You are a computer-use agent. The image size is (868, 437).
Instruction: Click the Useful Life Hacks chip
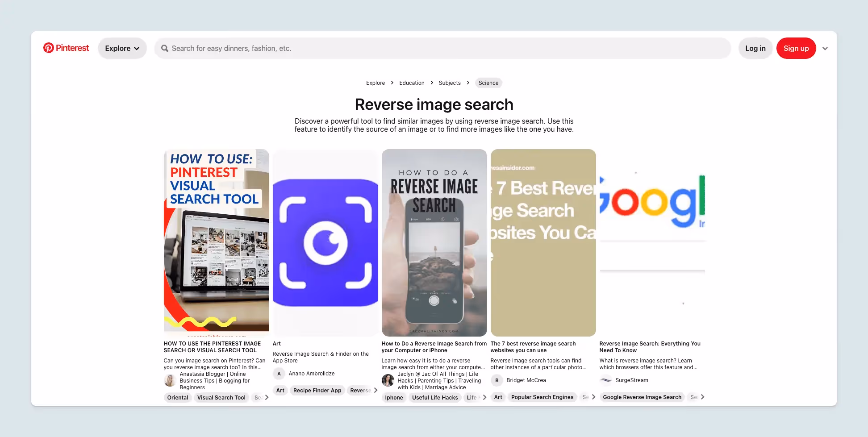434,397
